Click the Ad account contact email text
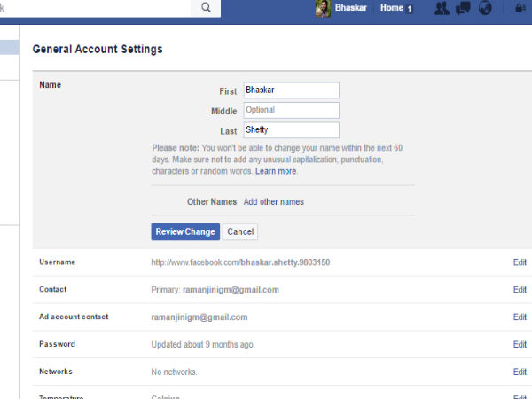532x399 pixels. click(199, 317)
